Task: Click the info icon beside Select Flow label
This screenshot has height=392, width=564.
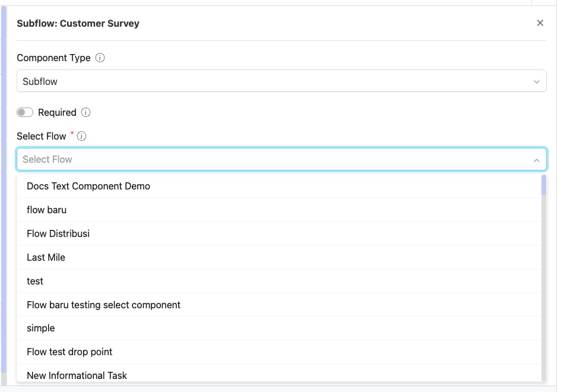Action: [82, 136]
